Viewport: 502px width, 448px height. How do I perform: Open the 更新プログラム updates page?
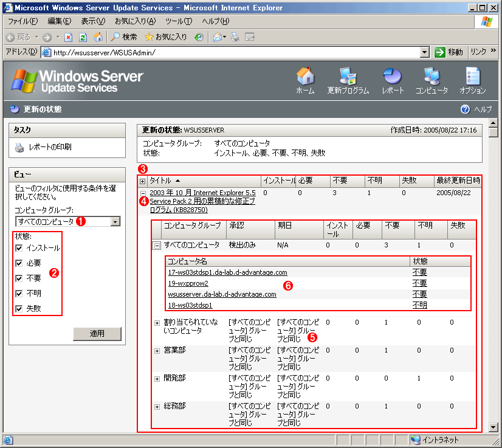[x=348, y=81]
